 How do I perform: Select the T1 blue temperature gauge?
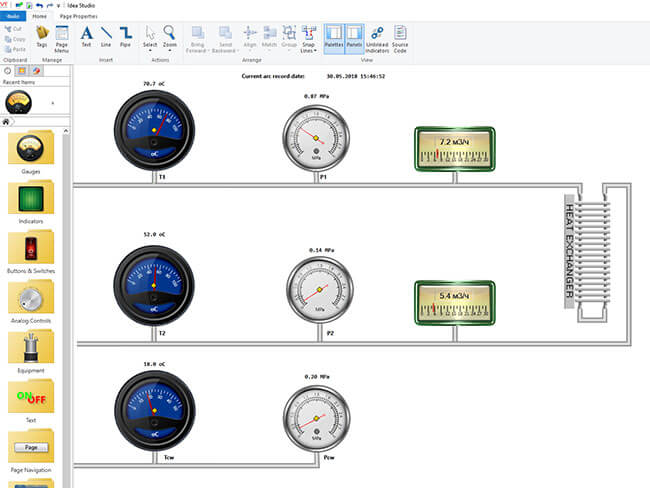(x=154, y=130)
